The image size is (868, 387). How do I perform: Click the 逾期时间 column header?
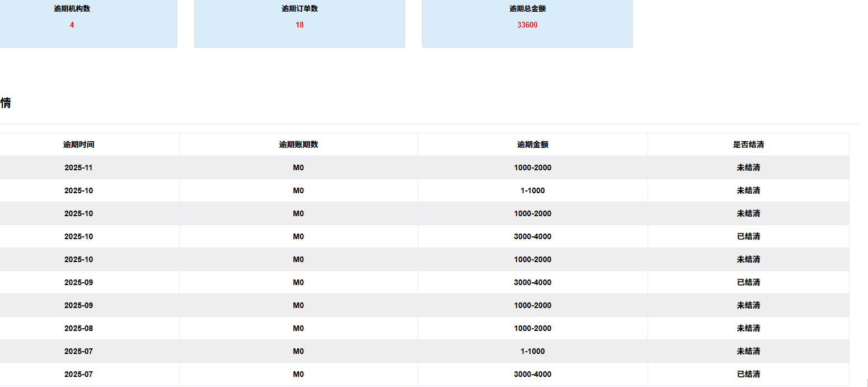(79, 144)
